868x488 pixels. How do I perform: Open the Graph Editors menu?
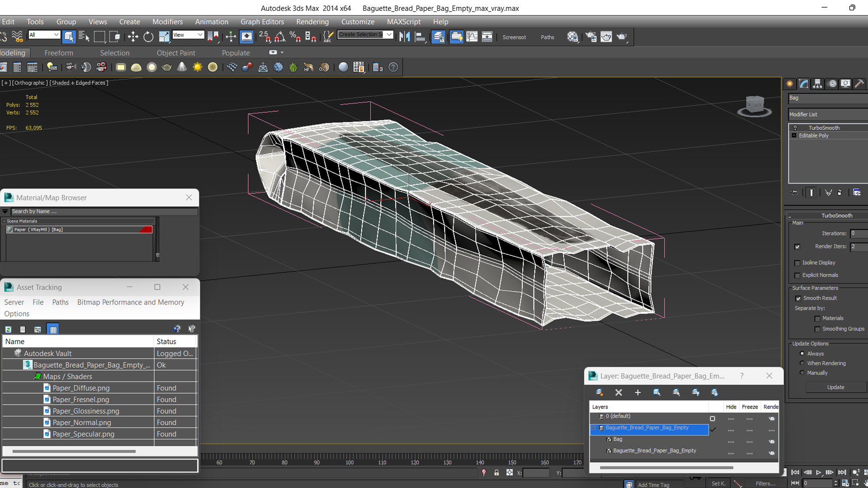tap(262, 22)
